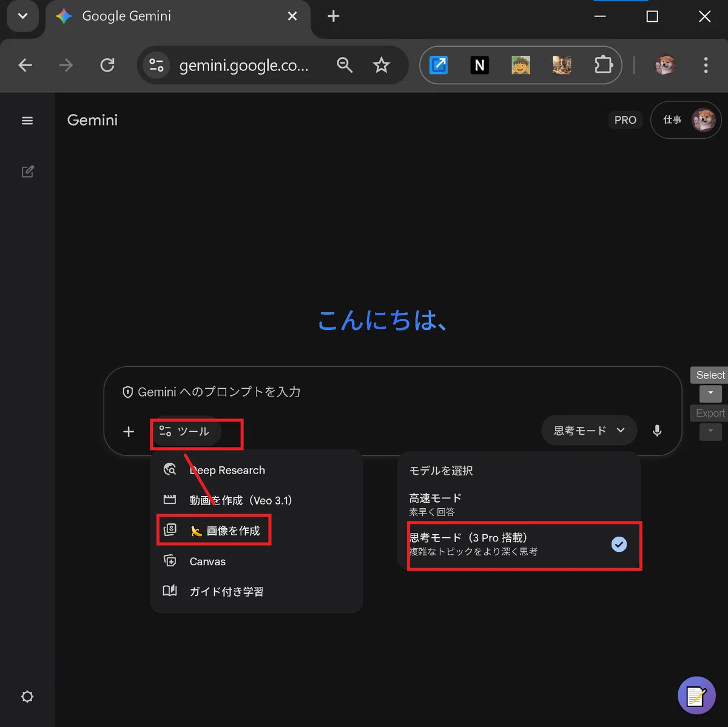Bookmark this page with star icon
The image size is (728, 727).
pos(381,65)
